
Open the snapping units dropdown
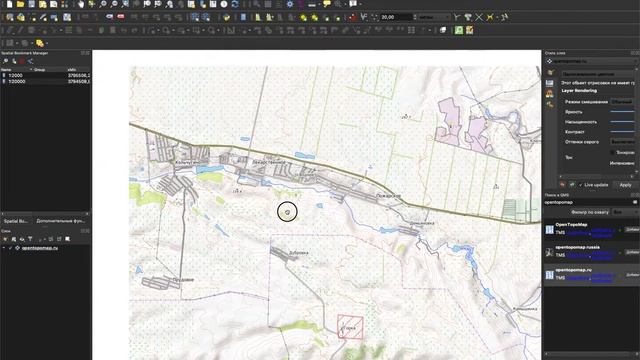point(434,17)
